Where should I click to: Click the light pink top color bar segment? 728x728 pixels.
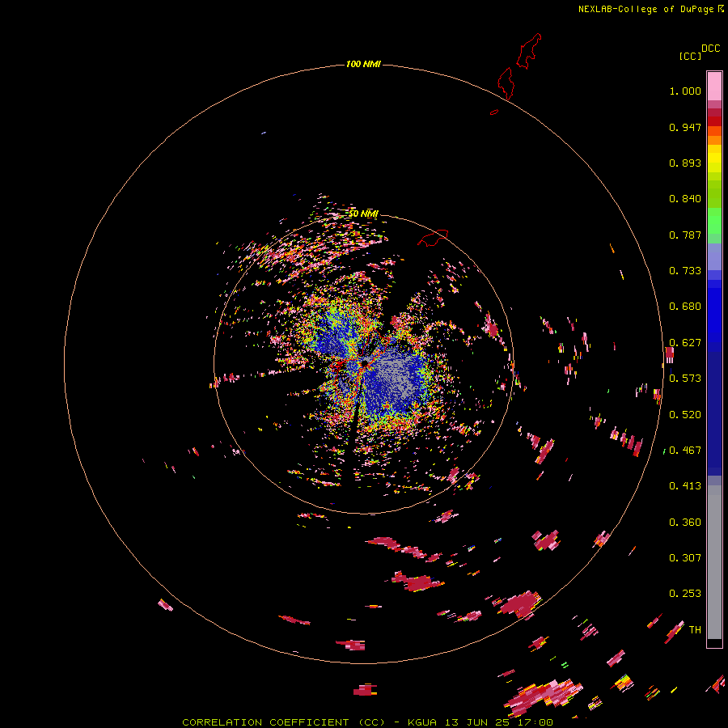coord(714,87)
